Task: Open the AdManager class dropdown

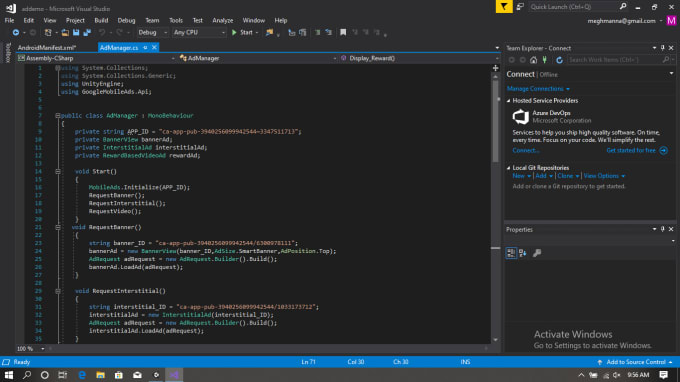Action: click(x=258, y=58)
